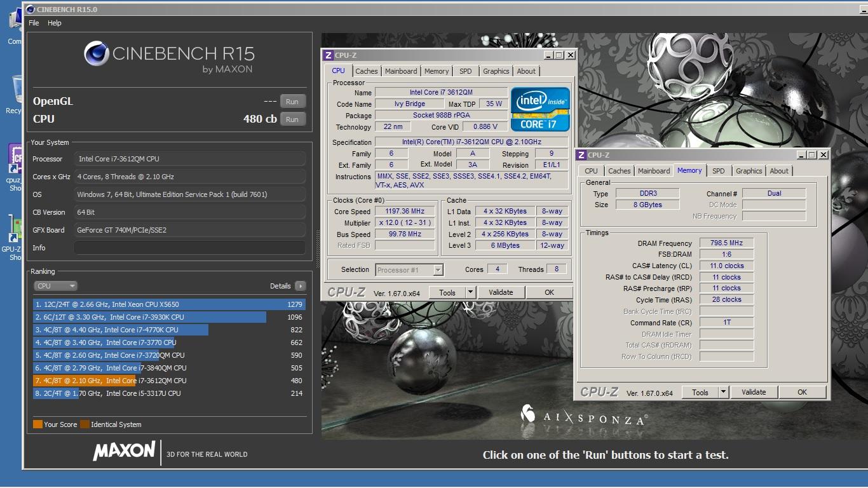Click OK in the CPU tab CPU-Z window
The height and width of the screenshot is (488, 868).
(549, 292)
